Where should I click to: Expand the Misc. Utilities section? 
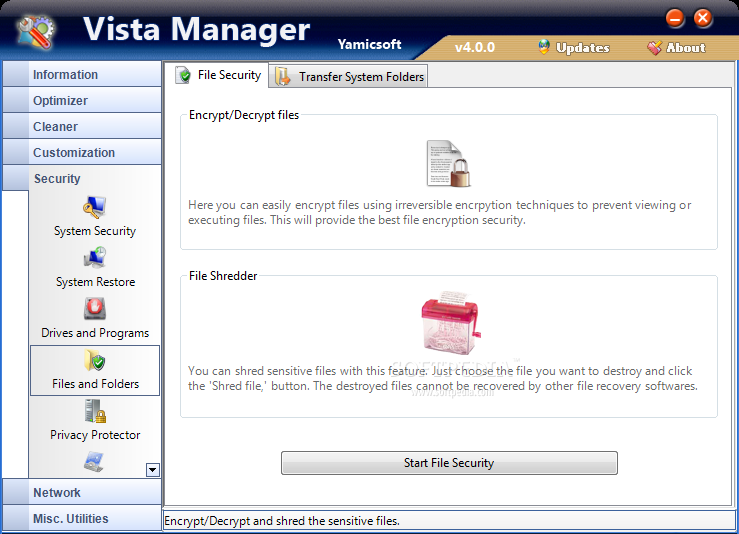click(x=82, y=518)
